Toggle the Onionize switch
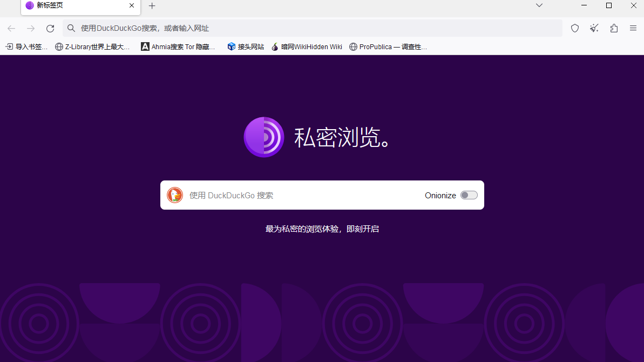The height and width of the screenshot is (362, 644). tap(469, 195)
